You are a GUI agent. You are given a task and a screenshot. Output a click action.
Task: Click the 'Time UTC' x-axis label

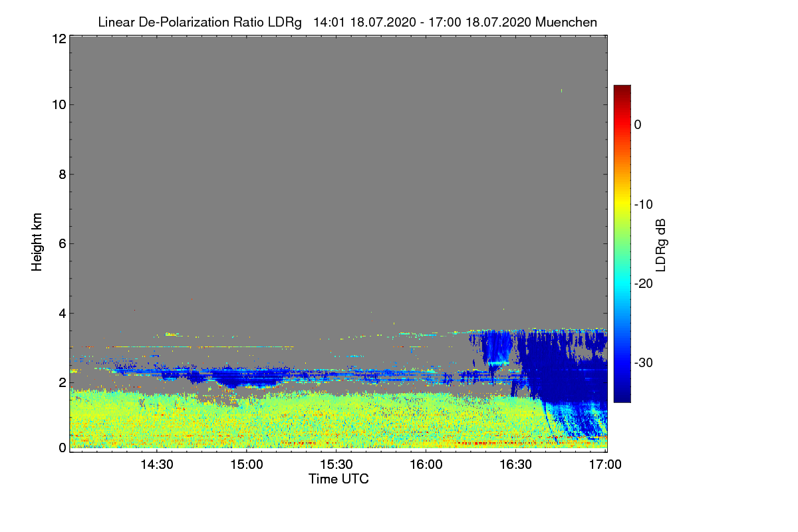[338, 479]
